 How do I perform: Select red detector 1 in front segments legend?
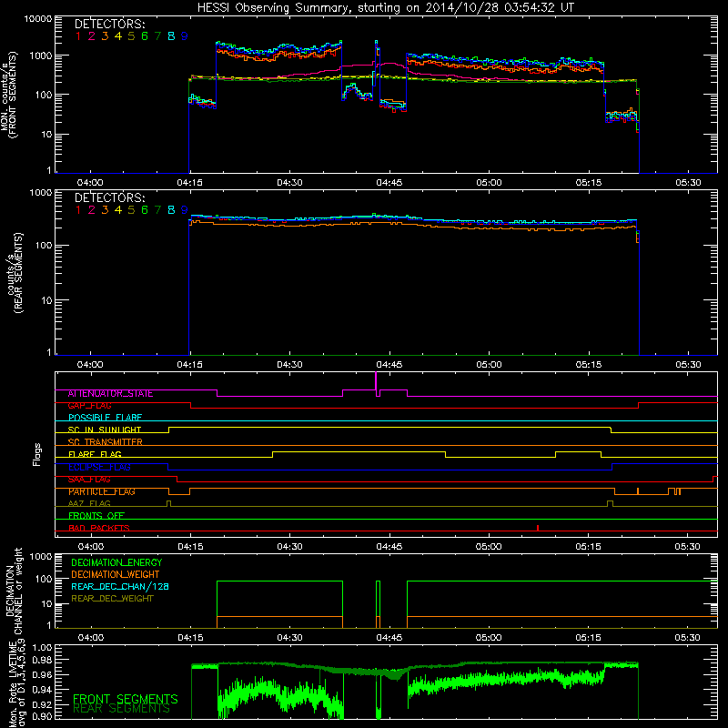click(x=78, y=36)
